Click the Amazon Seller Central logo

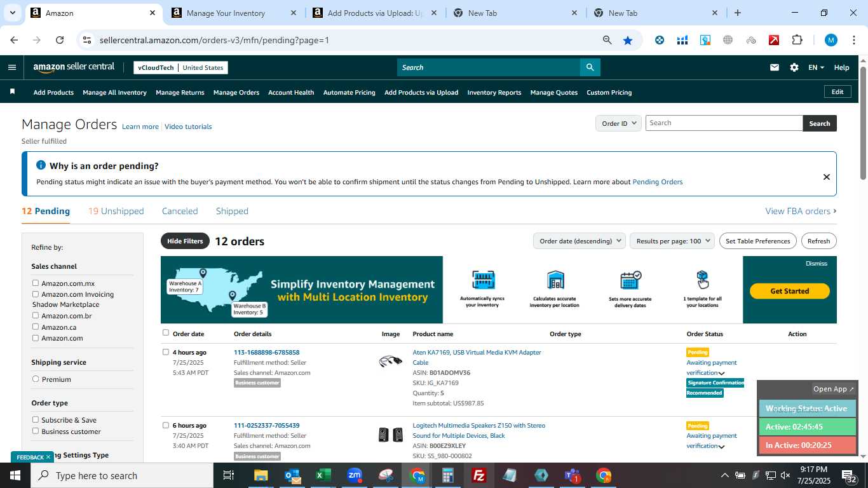74,67
